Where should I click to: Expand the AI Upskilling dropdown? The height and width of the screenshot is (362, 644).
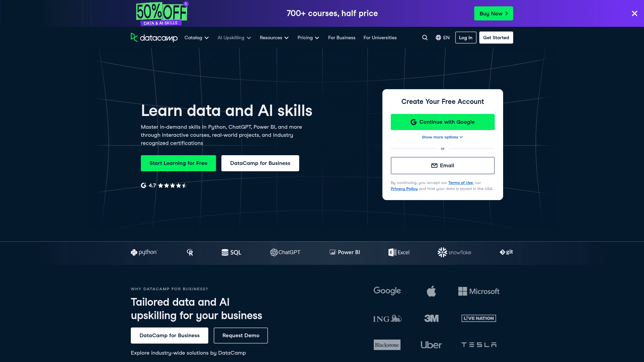234,38
